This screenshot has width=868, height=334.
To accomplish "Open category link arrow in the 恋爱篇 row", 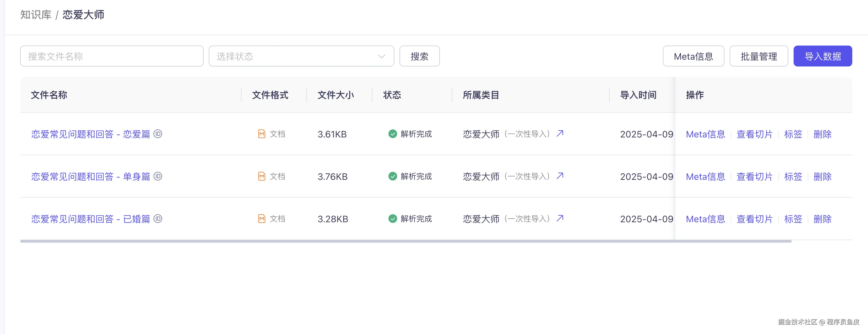I will coord(560,134).
